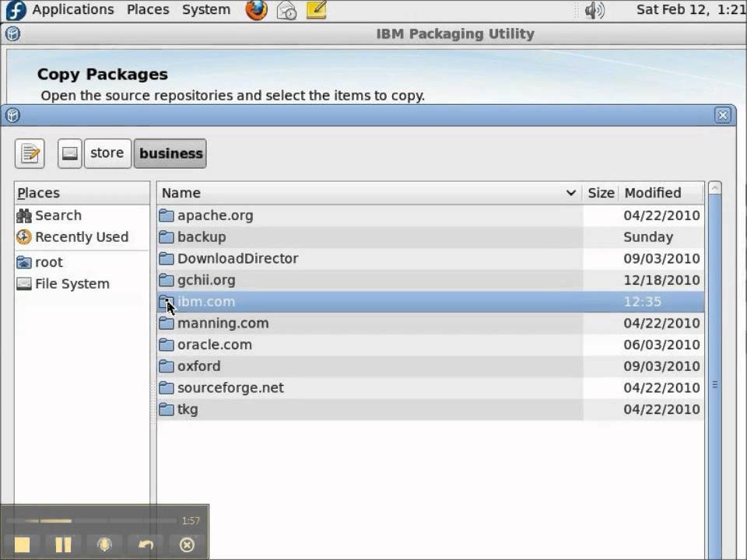Screen dimensions: 747x560
Task: Select the tkg folder name
Action: (188, 410)
